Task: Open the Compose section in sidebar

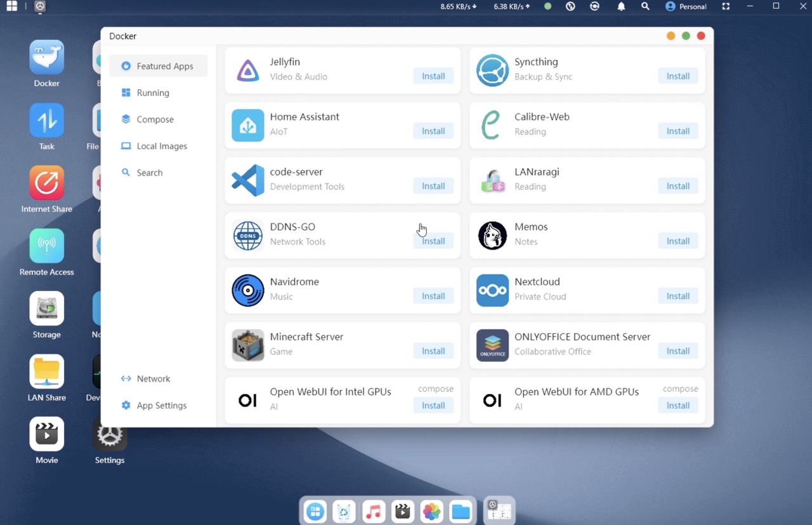Action: pos(155,119)
